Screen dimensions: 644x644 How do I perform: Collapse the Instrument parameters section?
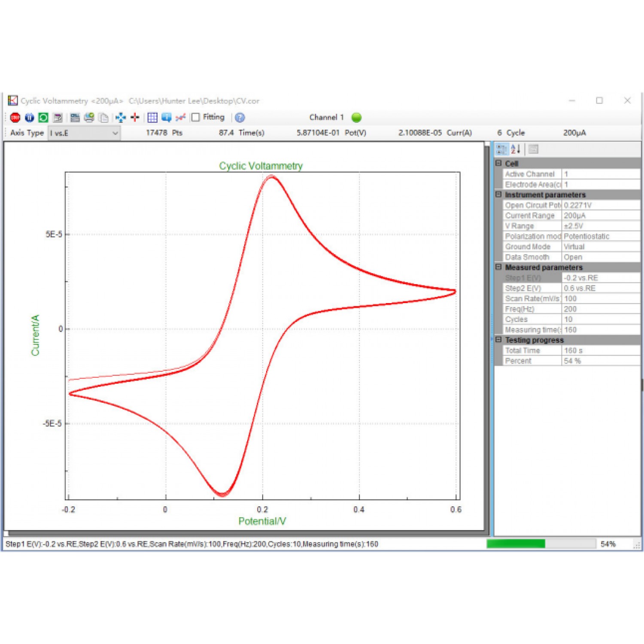498,195
